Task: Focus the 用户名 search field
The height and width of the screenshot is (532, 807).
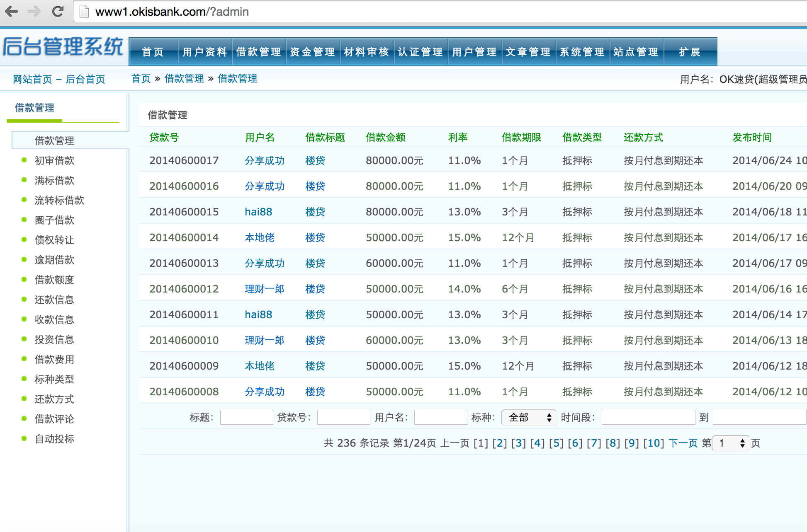Action: click(441, 417)
